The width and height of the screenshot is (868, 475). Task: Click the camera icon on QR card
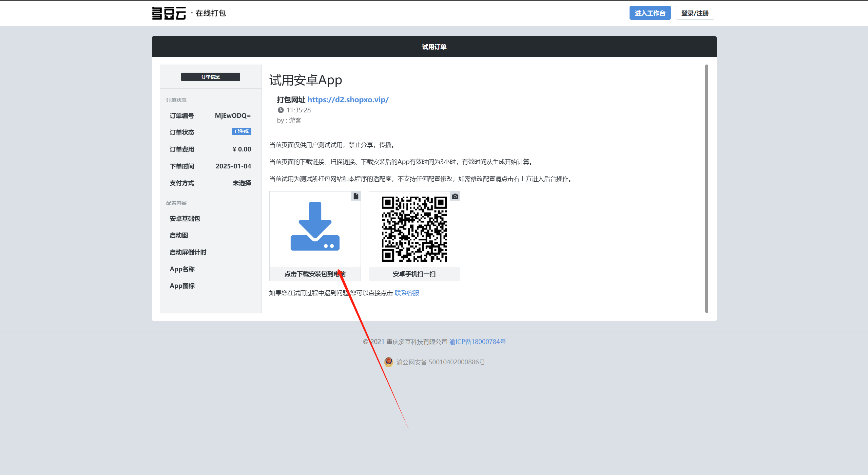click(455, 196)
